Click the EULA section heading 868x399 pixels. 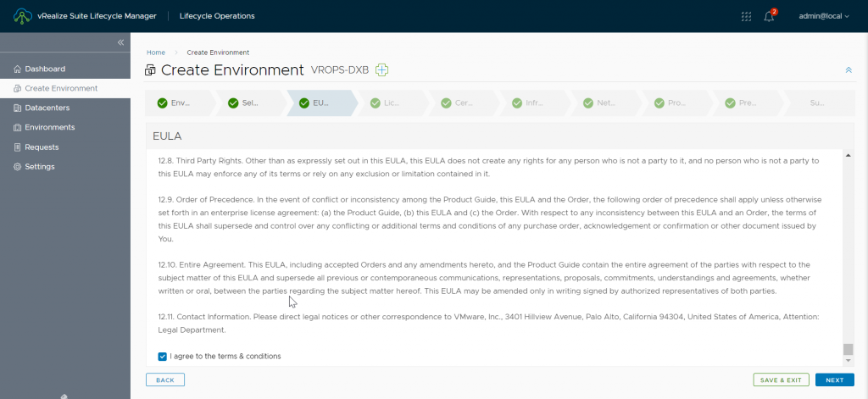(167, 136)
